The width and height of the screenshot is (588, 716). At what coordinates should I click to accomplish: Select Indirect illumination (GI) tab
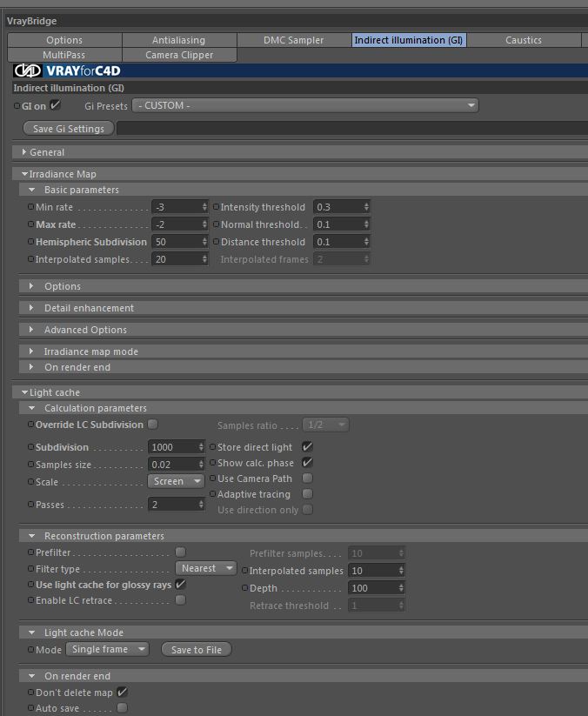pyautogui.click(x=409, y=40)
